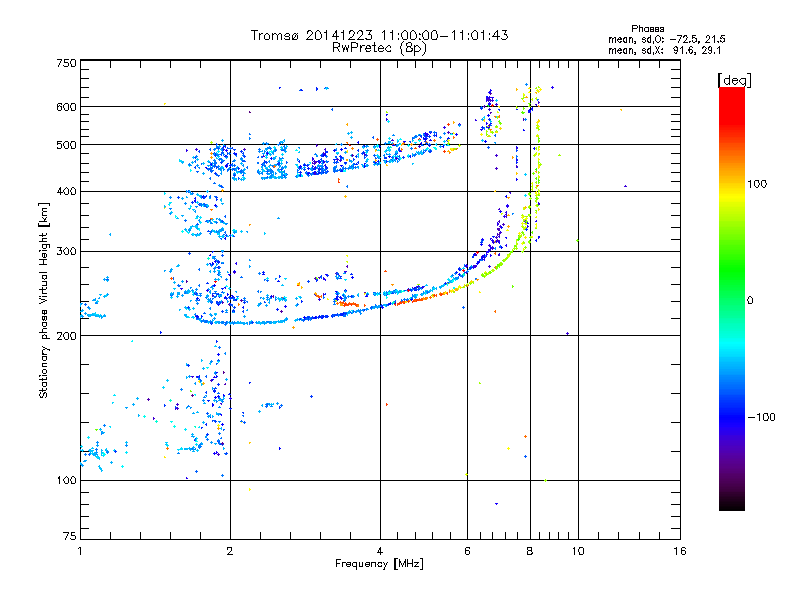Click the 'mean, sd,X: 91.6, 29.1' line
This screenshot has height=600, width=800.
click(665, 50)
